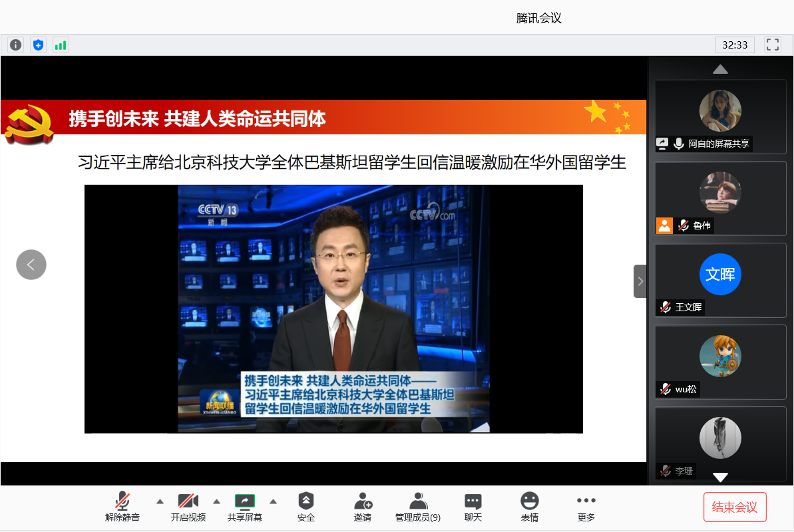Turn on camera with 开启视频
The width and height of the screenshot is (794, 532).
pyautogui.click(x=188, y=507)
